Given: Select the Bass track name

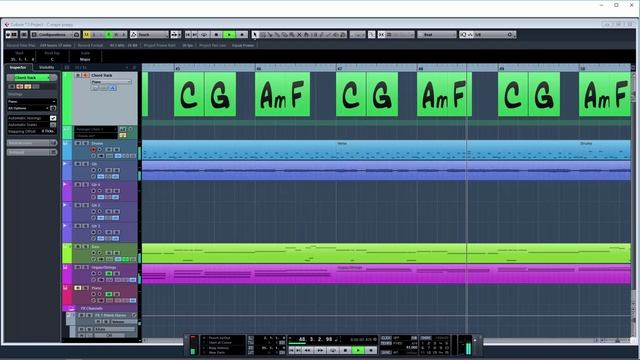Looking at the screenshot, I should click(95, 247).
